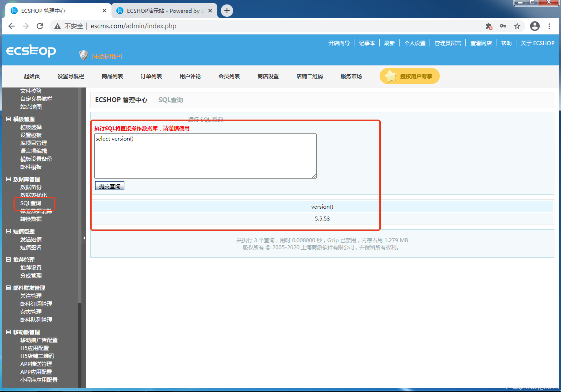
Task: Select 发送短信 in the sidebar
Action: (31, 239)
